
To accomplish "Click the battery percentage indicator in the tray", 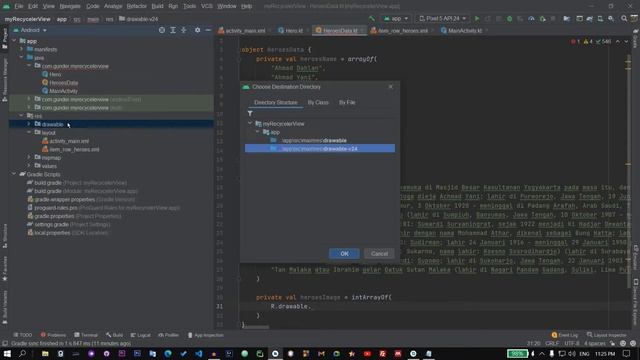I will click(517, 353).
